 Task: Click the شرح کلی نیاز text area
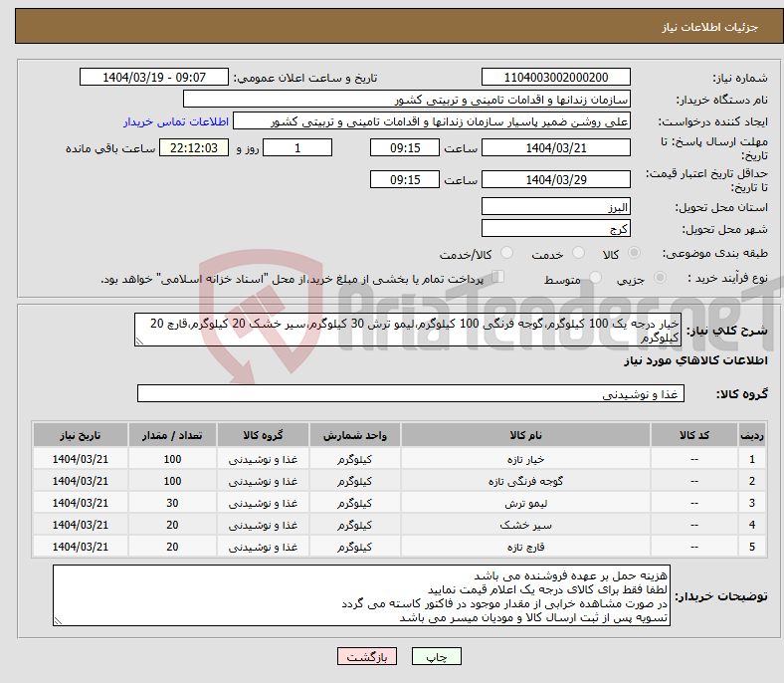(x=408, y=330)
